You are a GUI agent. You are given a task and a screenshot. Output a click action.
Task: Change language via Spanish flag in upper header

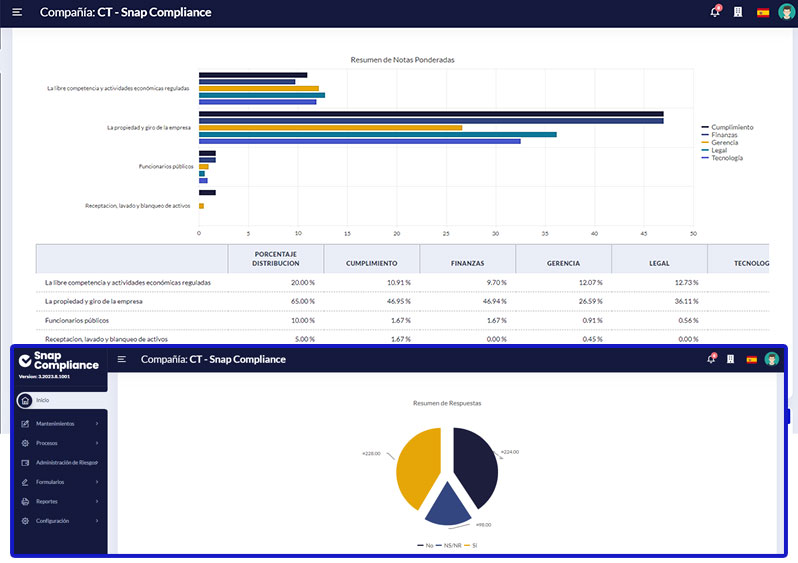point(763,12)
